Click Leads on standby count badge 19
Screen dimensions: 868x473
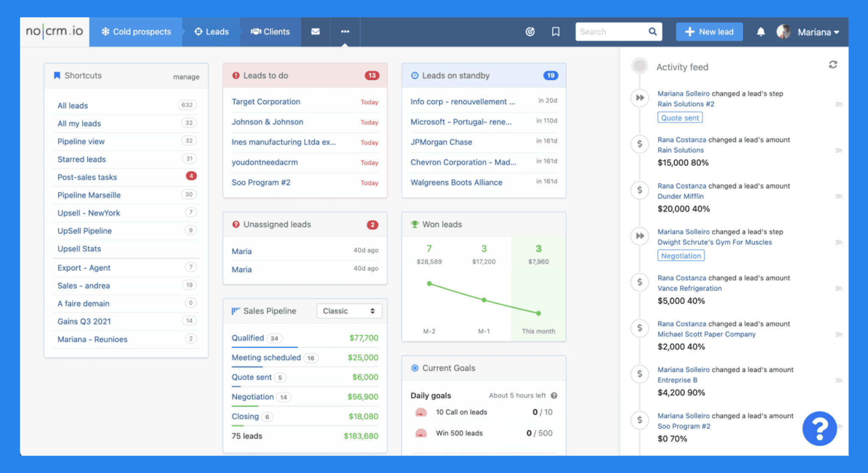point(551,75)
